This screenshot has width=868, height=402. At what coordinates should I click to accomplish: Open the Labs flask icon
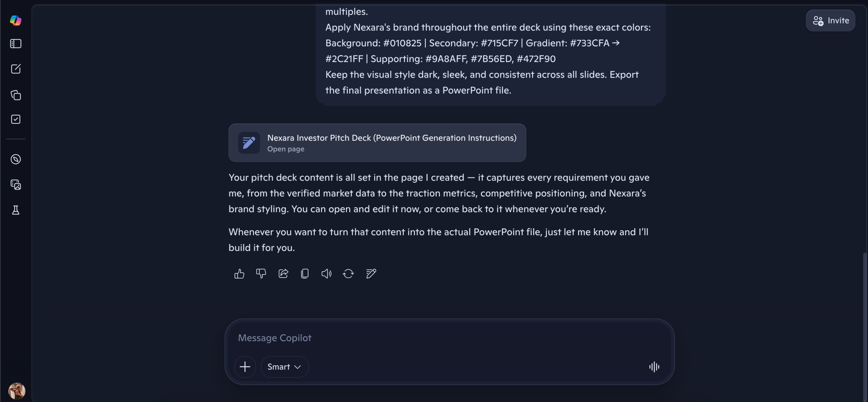(x=16, y=210)
